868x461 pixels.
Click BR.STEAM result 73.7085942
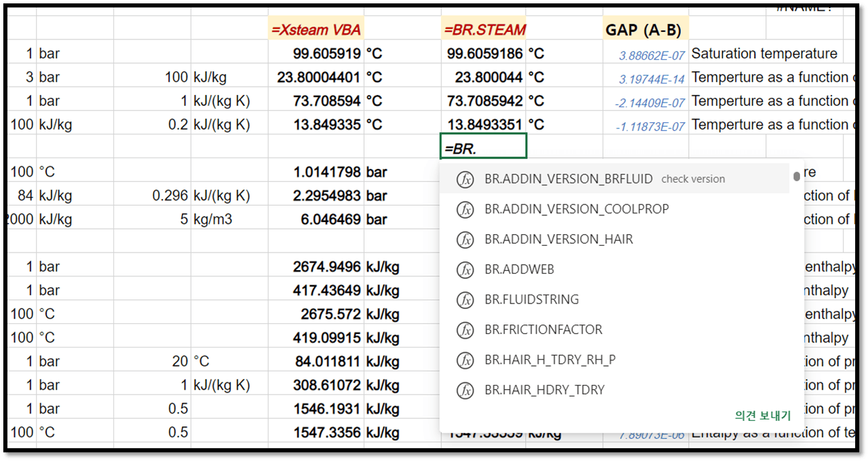pyautogui.click(x=485, y=101)
